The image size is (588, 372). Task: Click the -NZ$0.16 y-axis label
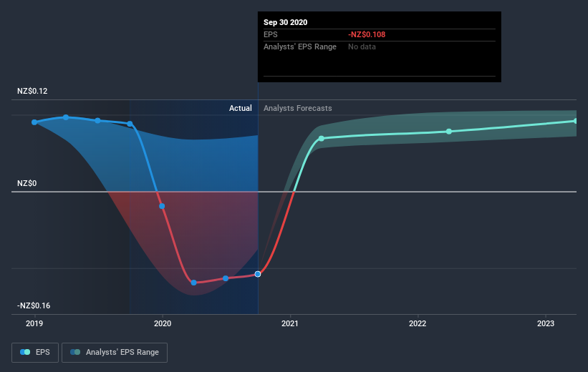pos(34,305)
